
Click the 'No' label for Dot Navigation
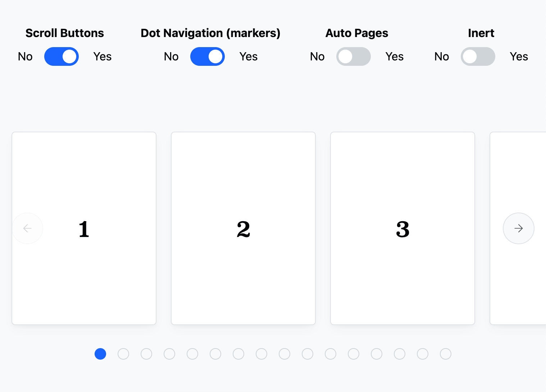[x=171, y=56]
